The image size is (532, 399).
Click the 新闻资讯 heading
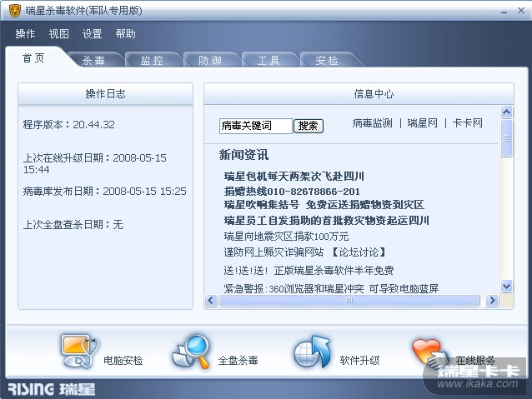[x=243, y=155]
